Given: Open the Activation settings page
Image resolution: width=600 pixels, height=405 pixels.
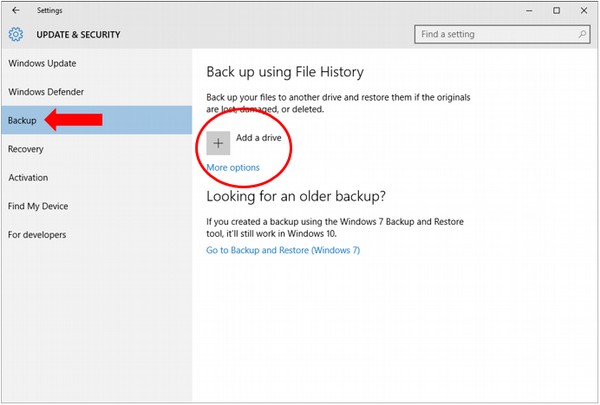Looking at the screenshot, I should pos(28,177).
